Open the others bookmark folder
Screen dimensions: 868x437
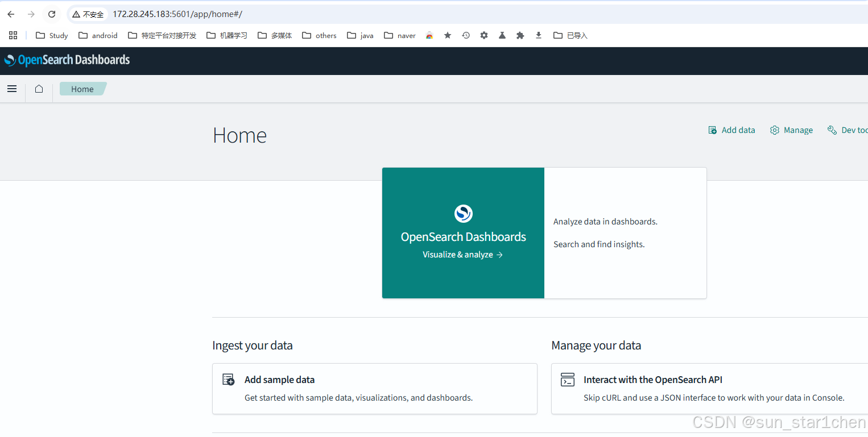coord(319,35)
